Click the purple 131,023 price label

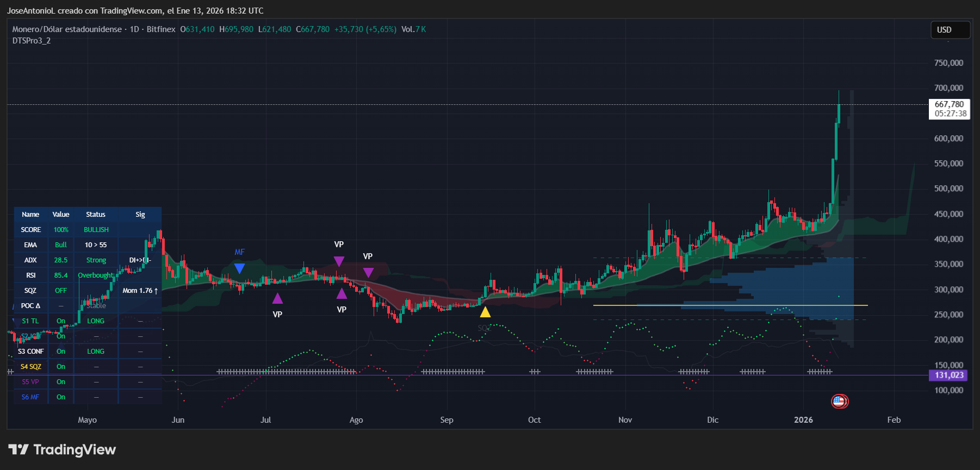pyautogui.click(x=948, y=375)
